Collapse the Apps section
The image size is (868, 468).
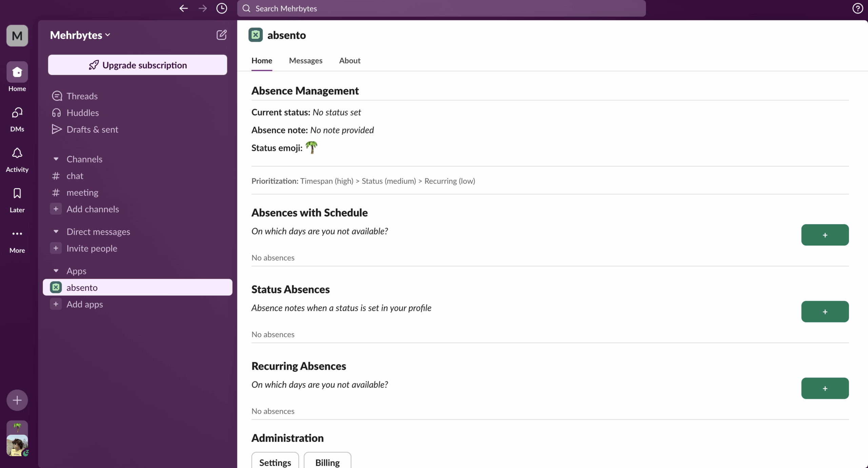pyautogui.click(x=56, y=271)
